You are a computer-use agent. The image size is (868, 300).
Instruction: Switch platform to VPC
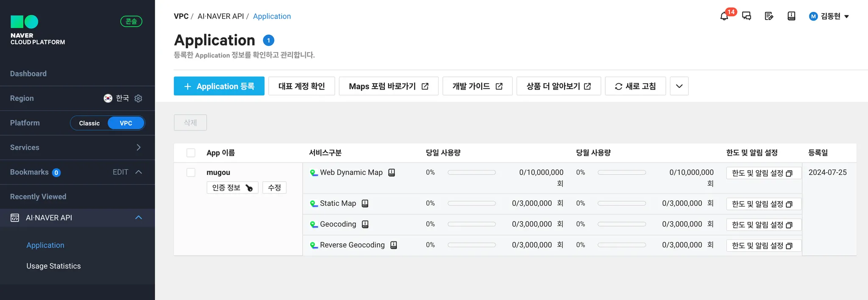point(126,123)
